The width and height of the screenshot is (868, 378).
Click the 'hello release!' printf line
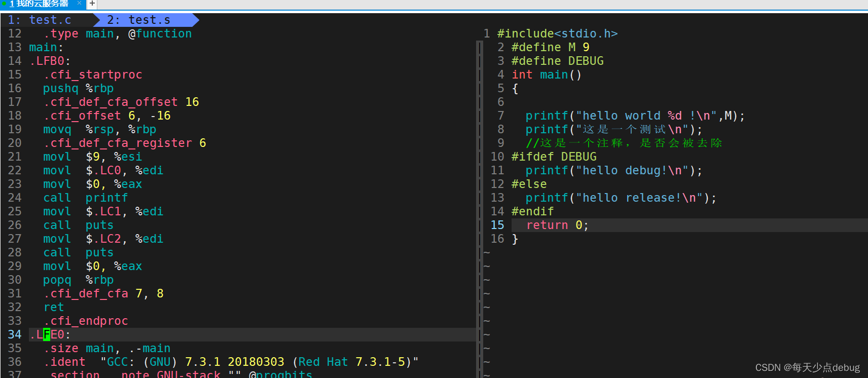pos(621,198)
